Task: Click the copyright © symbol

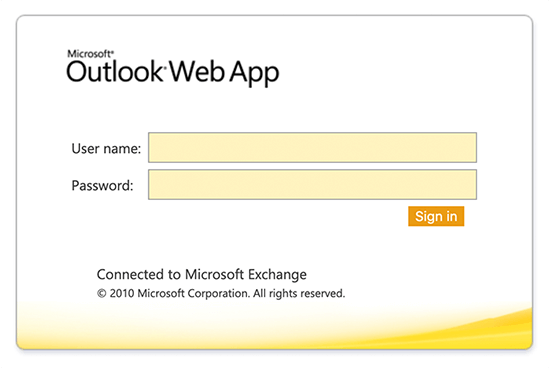Action: (101, 293)
